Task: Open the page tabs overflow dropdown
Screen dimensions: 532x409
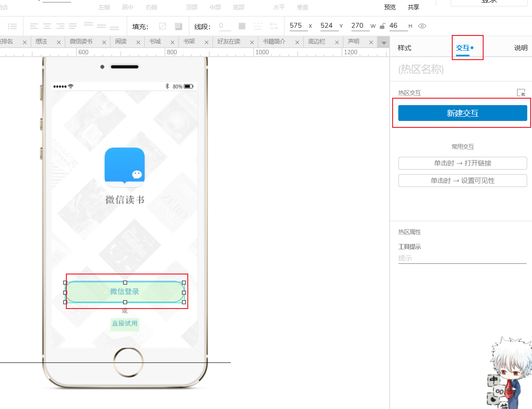Action: [384, 43]
